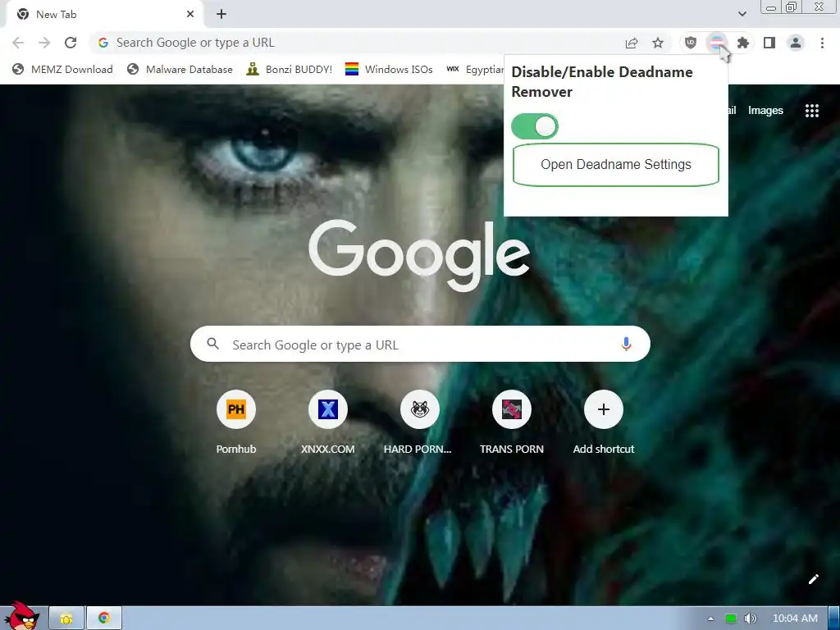Viewport: 840px width, 630px height.
Task: Click the Disable/Enable Deadname Remover heading
Action: pyautogui.click(x=601, y=82)
